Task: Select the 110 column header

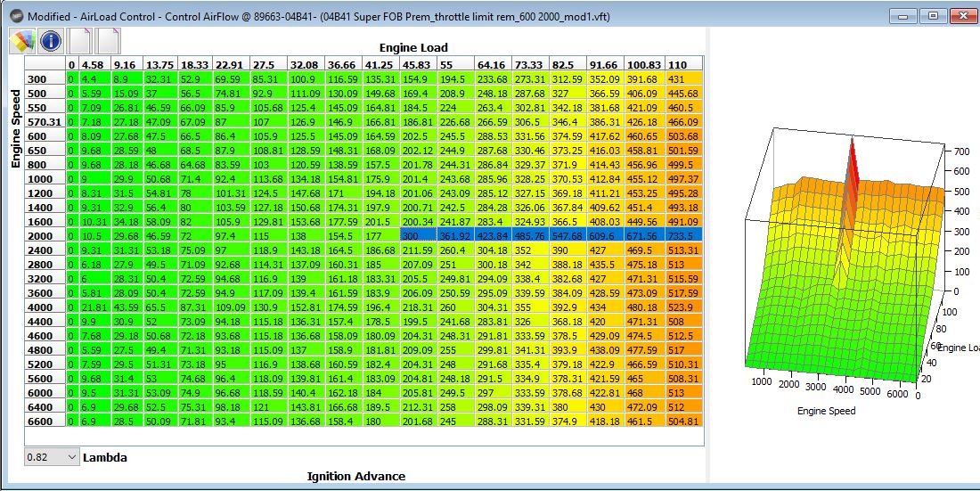Action: tap(684, 64)
